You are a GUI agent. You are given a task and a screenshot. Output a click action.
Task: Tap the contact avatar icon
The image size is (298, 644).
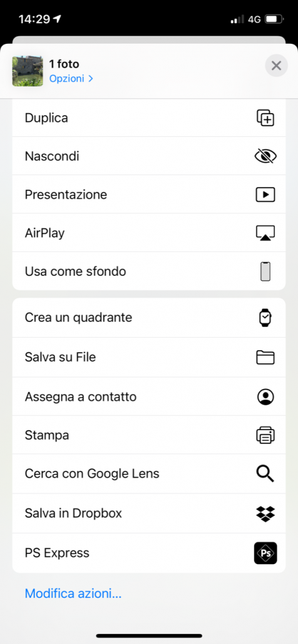tap(265, 397)
